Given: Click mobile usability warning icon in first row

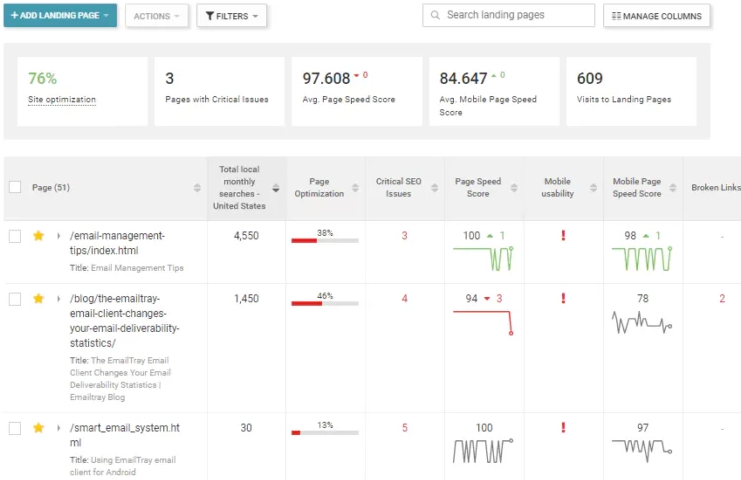Looking at the screenshot, I should tap(563, 236).
